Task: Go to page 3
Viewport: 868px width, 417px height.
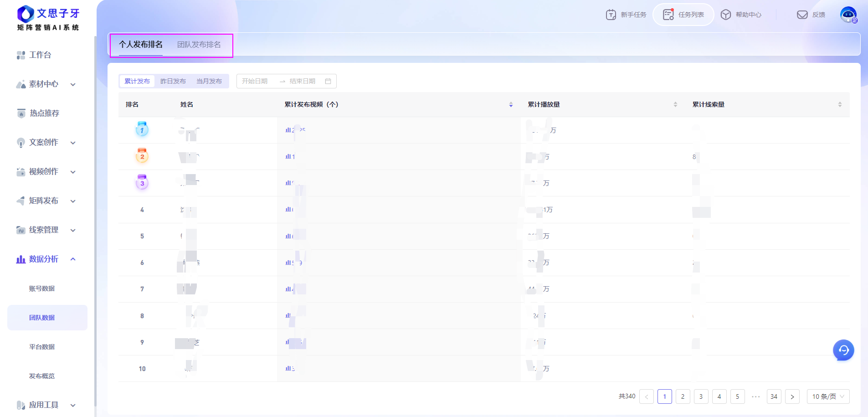Action: [x=701, y=396]
